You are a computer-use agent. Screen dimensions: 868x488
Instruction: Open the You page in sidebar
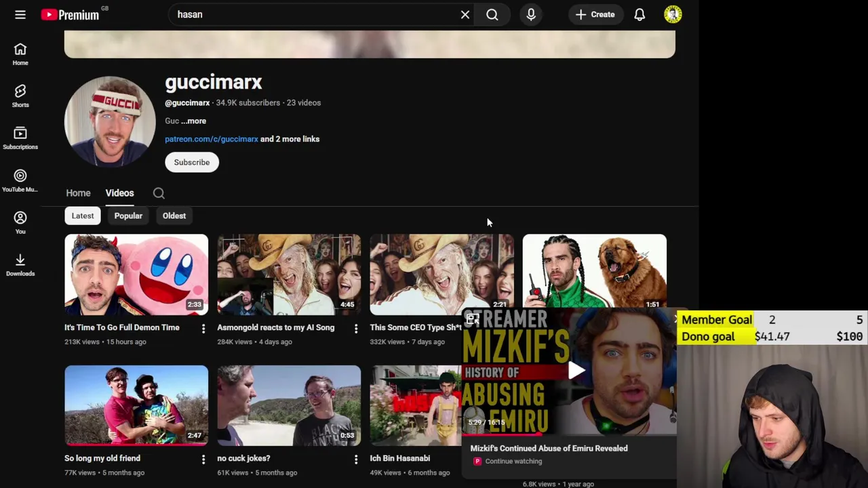[x=20, y=223]
